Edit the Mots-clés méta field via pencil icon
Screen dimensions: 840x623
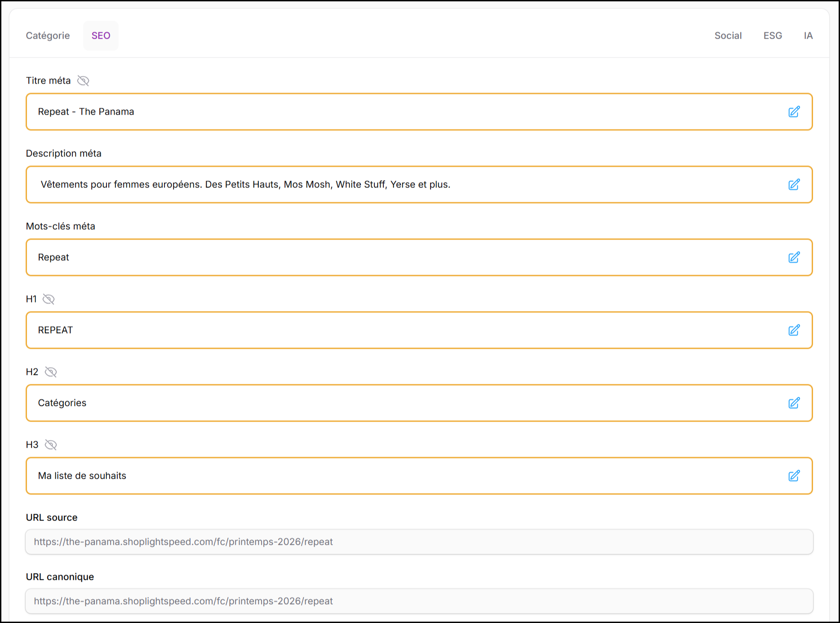click(x=794, y=258)
